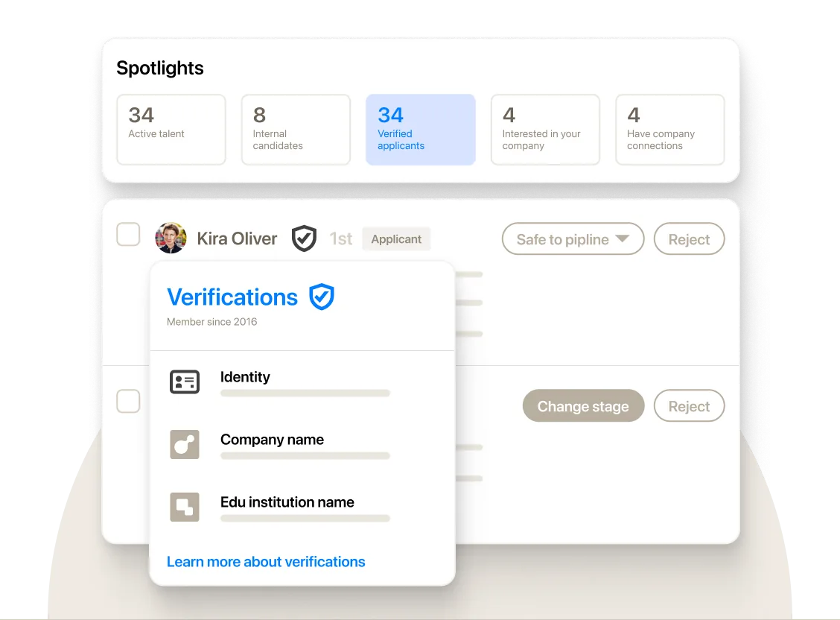Click the blue shield beside Verifications heading

(322, 297)
